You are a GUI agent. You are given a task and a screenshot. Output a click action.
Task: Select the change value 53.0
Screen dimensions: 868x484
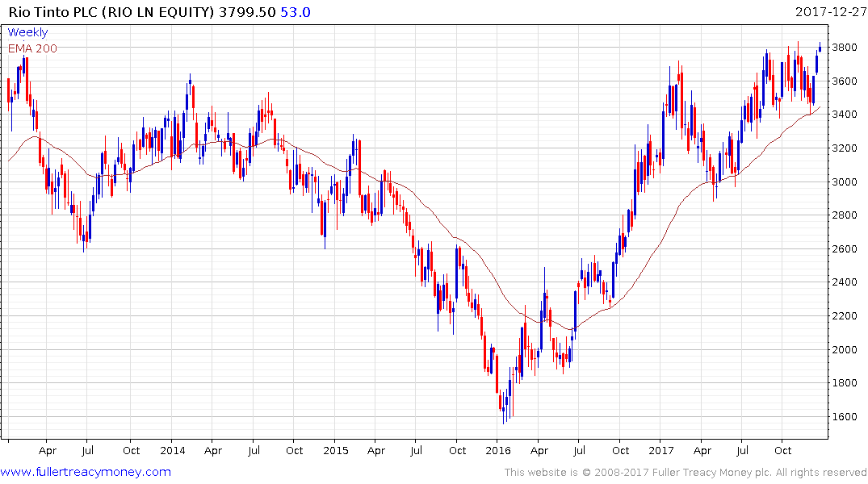[x=295, y=12]
